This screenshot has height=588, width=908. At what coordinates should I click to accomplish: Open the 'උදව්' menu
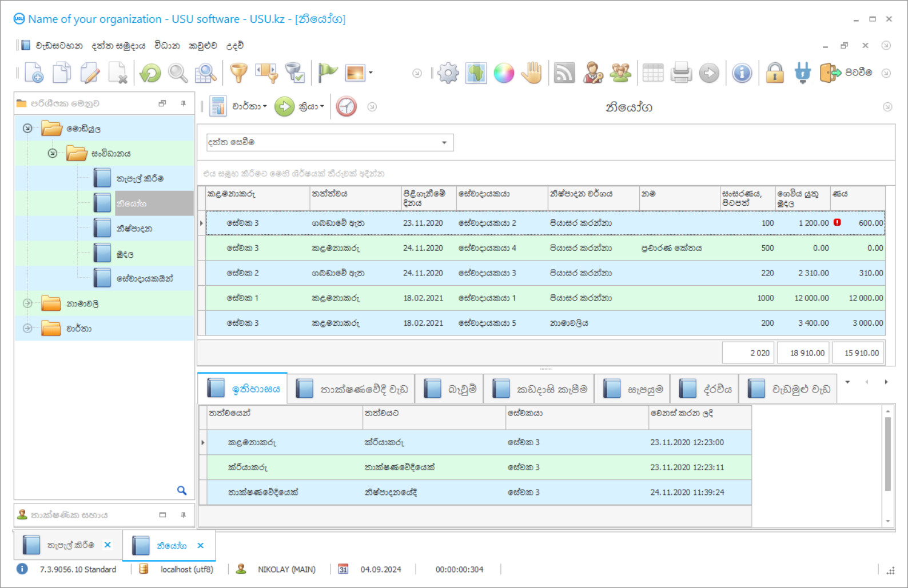(234, 46)
